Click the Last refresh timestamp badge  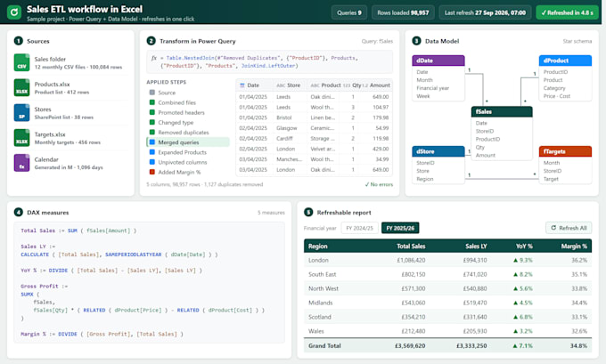485,12
